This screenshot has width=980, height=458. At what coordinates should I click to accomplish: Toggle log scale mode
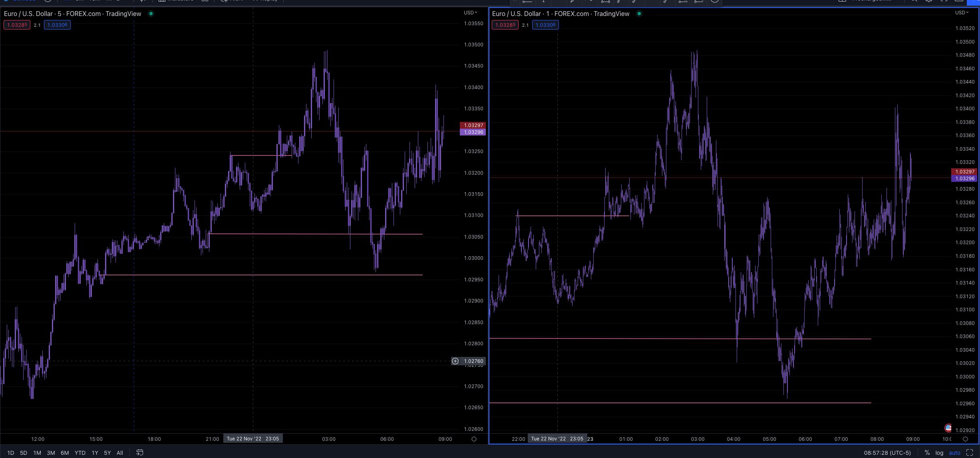[939, 452]
